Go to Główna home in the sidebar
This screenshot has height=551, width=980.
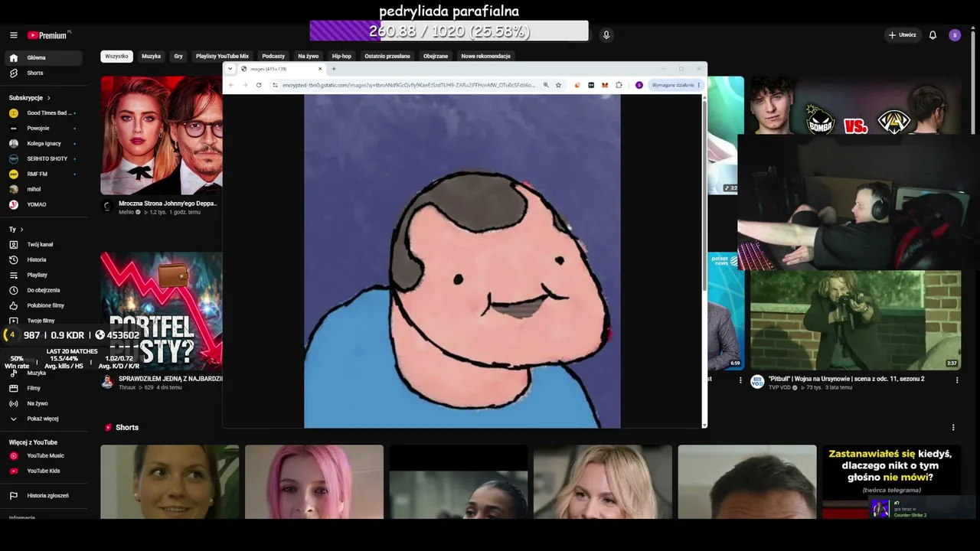click(x=45, y=57)
